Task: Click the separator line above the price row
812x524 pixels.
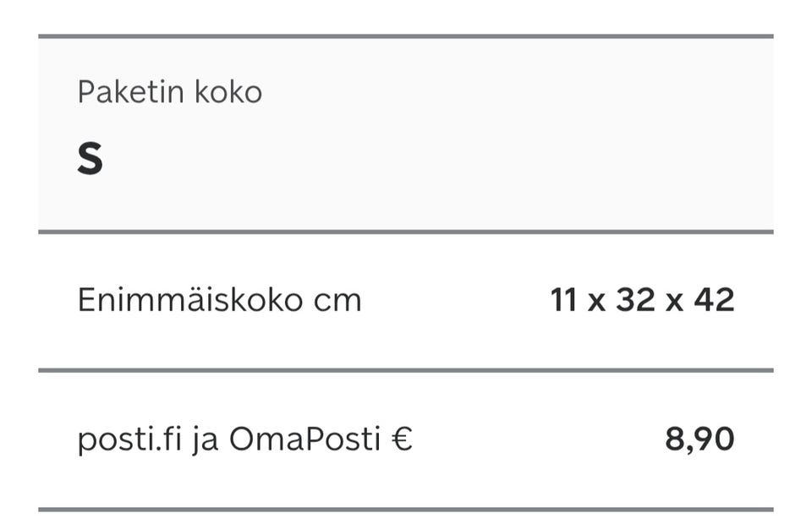Action: pyautogui.click(x=406, y=370)
